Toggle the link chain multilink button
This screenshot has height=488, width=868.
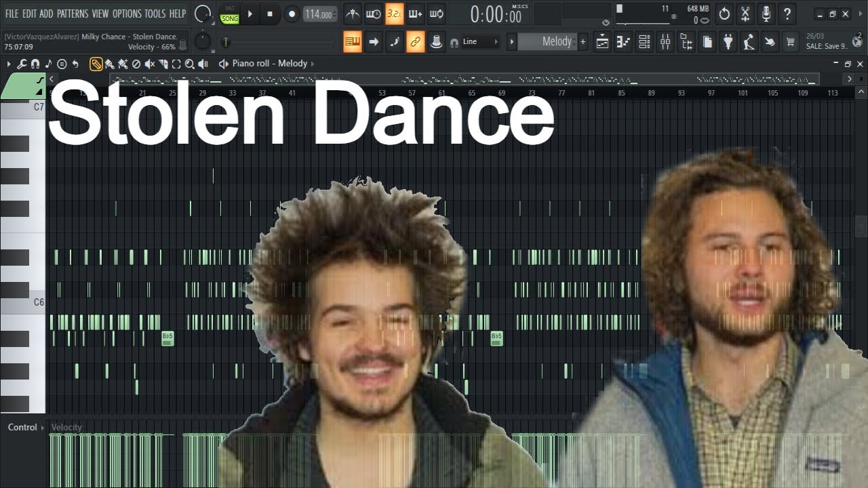[416, 42]
